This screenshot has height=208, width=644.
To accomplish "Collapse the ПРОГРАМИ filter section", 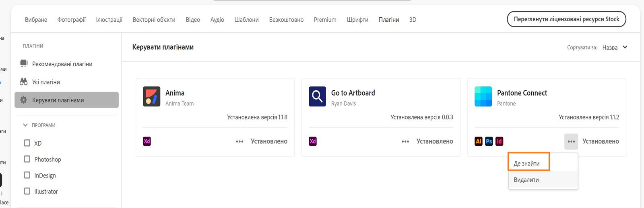I will (25, 125).
